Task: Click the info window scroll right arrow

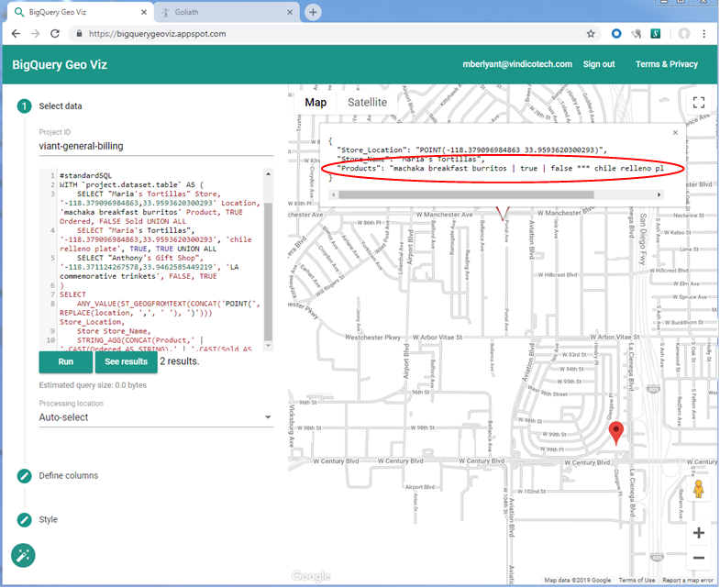Action: point(659,194)
